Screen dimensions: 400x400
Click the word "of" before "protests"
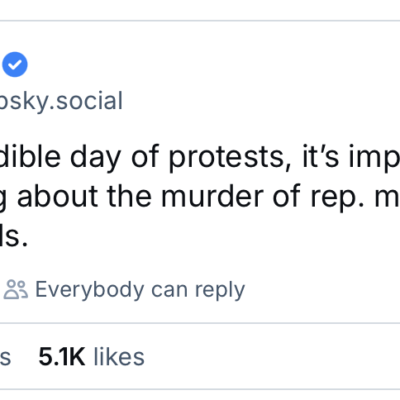tap(145, 157)
